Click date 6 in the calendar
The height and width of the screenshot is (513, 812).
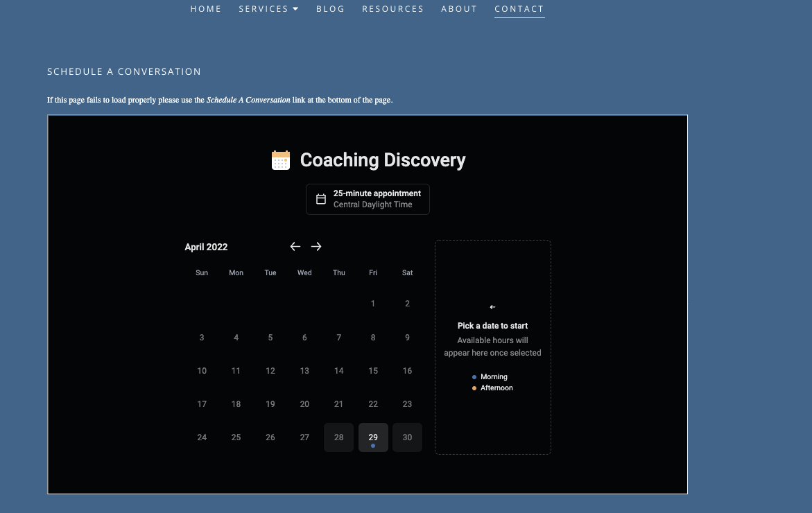point(304,338)
